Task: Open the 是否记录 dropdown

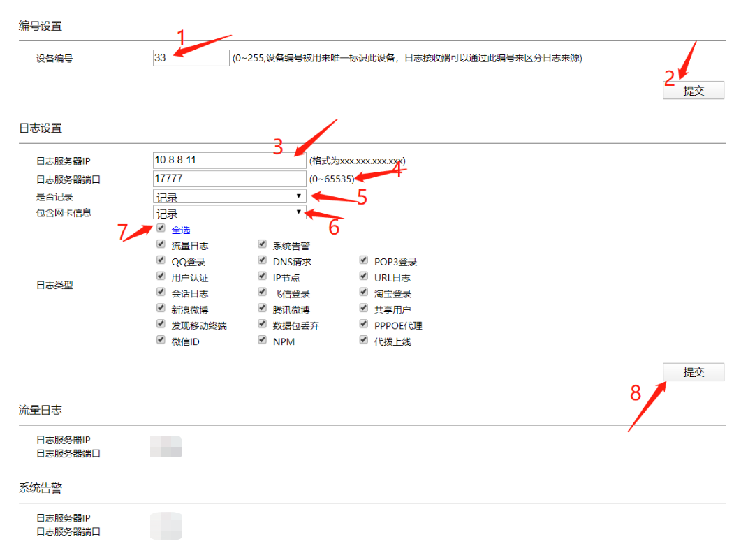Action: [229, 197]
